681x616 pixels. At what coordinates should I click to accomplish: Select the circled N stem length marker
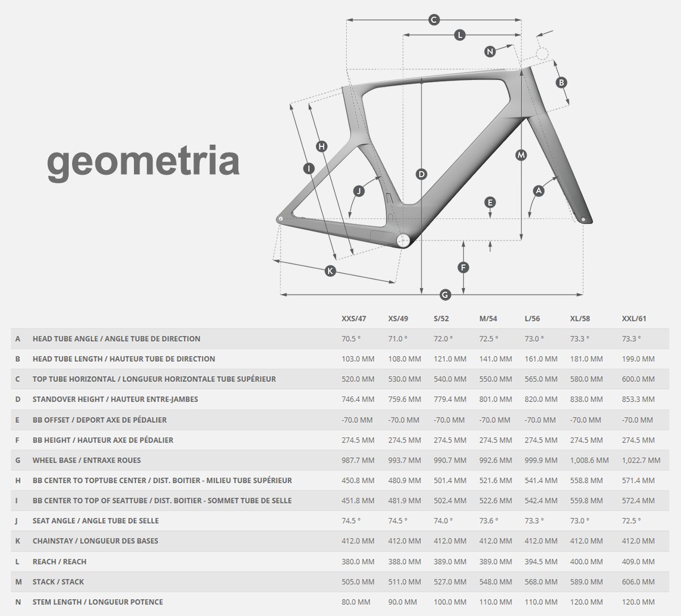coord(490,52)
